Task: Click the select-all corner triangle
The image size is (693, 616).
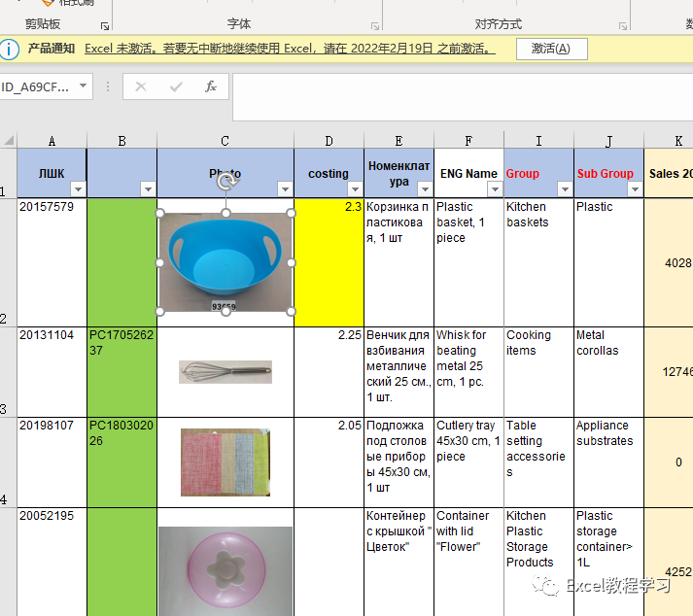Action: 9,141
